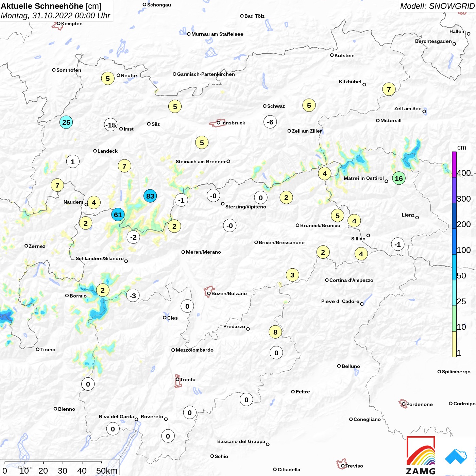Screen dimensions: 476x476
Task: Select the green station marker showing 16
Action: tap(399, 178)
